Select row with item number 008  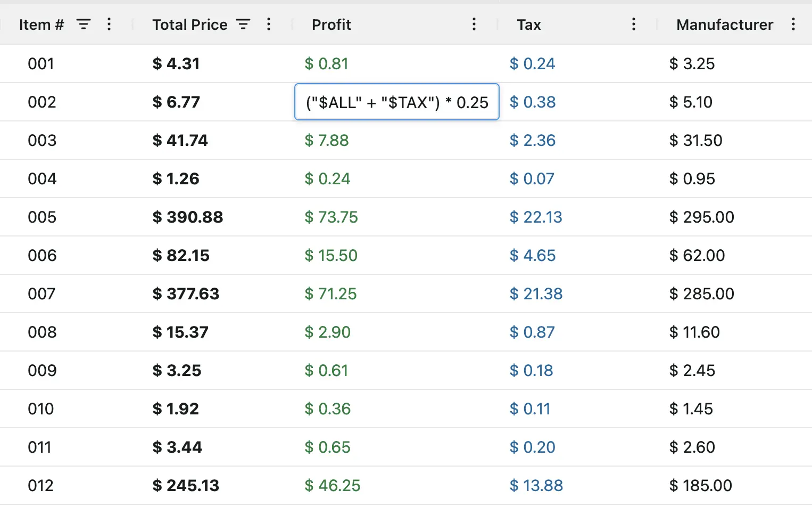(42, 332)
